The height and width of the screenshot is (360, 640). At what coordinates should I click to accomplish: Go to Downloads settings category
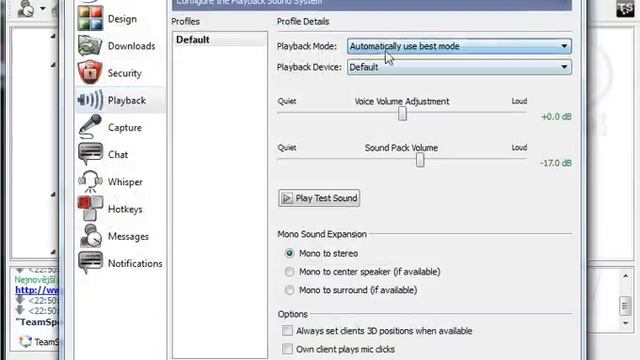click(x=131, y=46)
